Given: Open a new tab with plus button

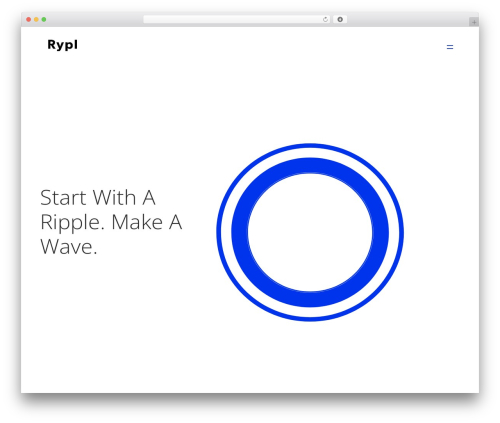Looking at the screenshot, I should 474,22.
